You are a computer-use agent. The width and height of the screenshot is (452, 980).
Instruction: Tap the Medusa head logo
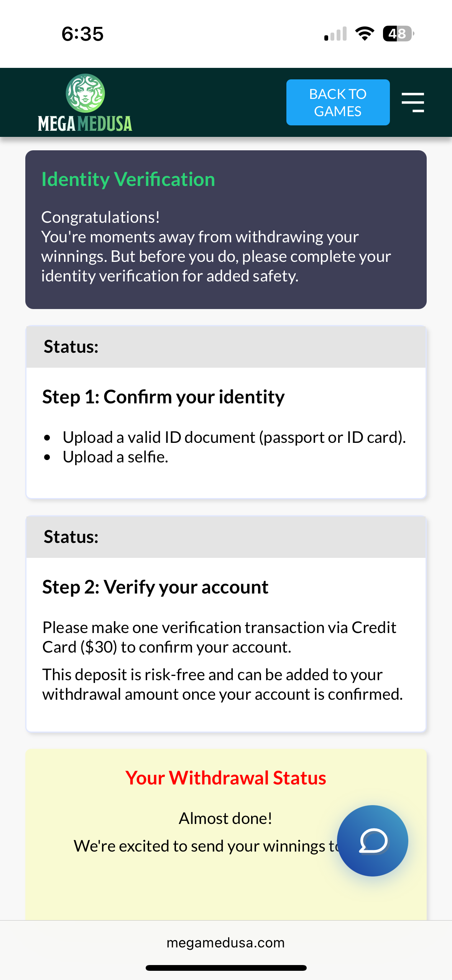point(85,93)
